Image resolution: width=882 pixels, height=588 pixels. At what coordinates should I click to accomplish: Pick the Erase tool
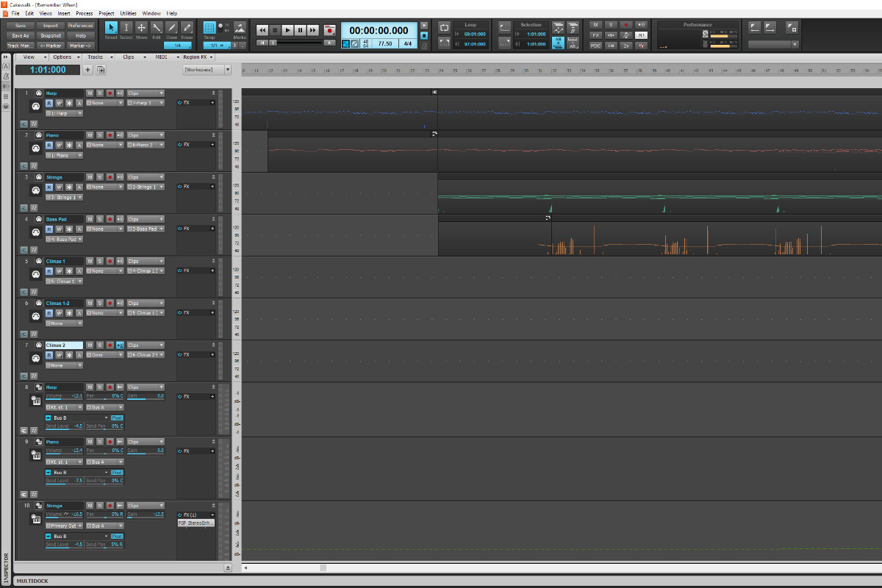187,29
